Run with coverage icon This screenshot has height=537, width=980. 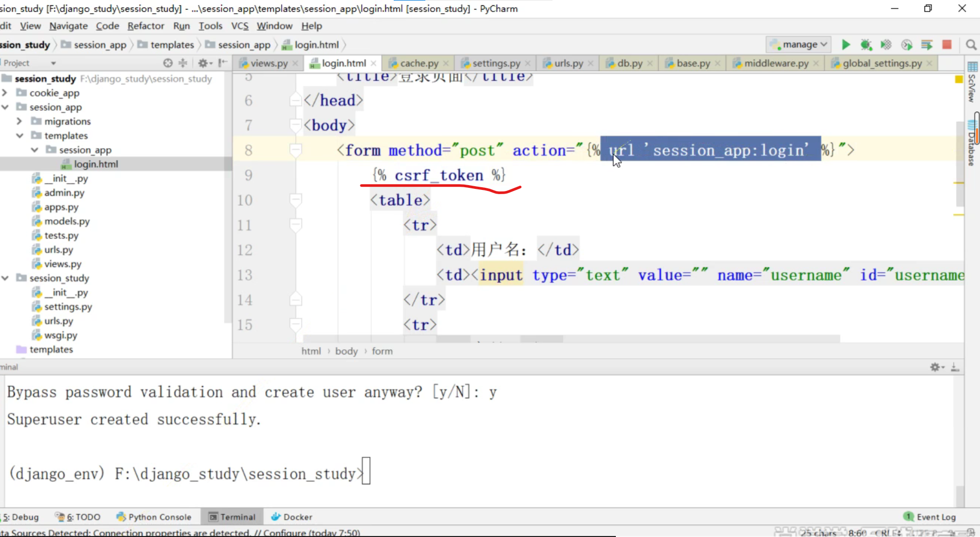point(886,45)
